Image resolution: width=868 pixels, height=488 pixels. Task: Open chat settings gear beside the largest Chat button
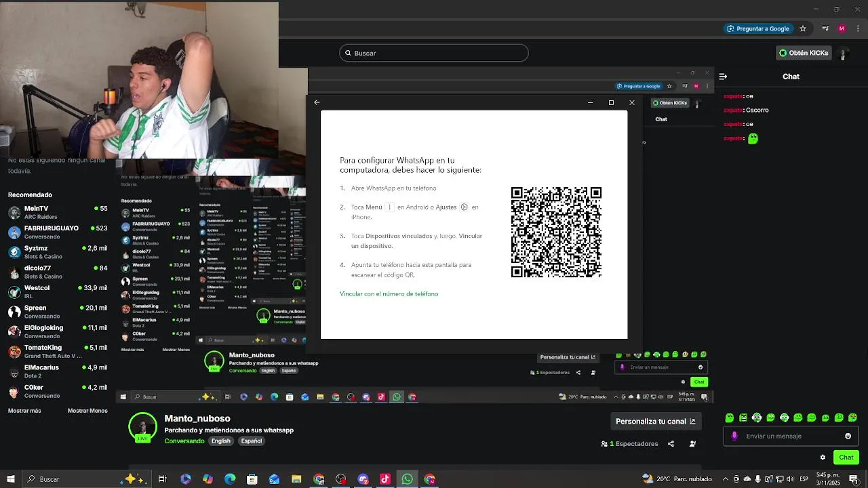823,457
